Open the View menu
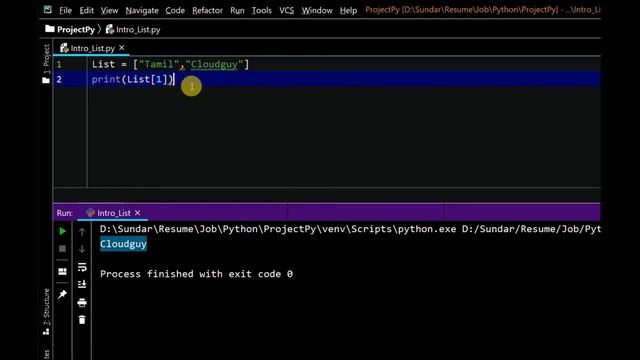This screenshot has width=640, height=360. (x=109, y=10)
